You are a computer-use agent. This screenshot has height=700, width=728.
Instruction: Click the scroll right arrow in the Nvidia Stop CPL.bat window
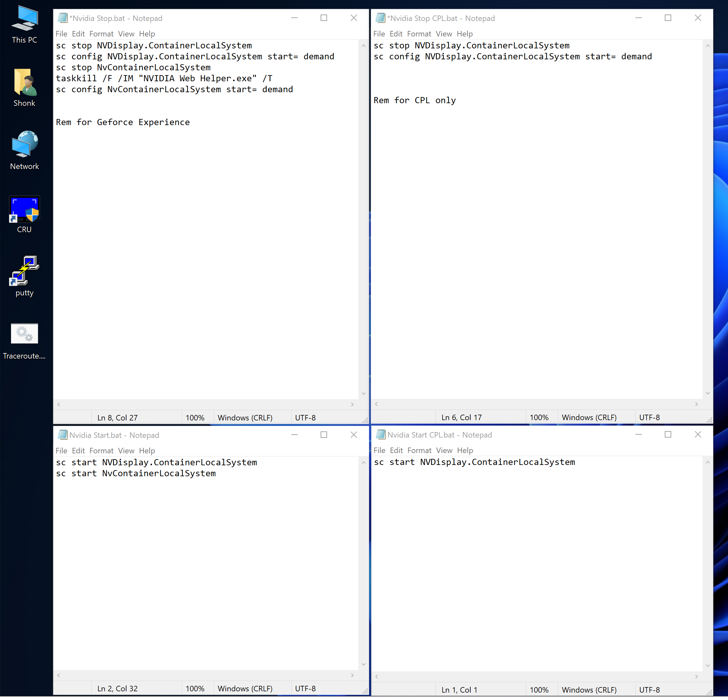click(696, 404)
